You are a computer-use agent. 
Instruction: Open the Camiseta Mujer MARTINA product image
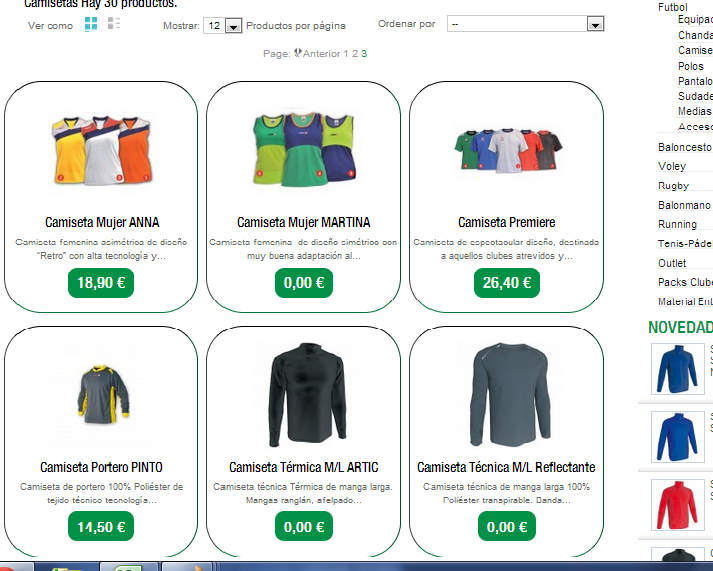304,149
